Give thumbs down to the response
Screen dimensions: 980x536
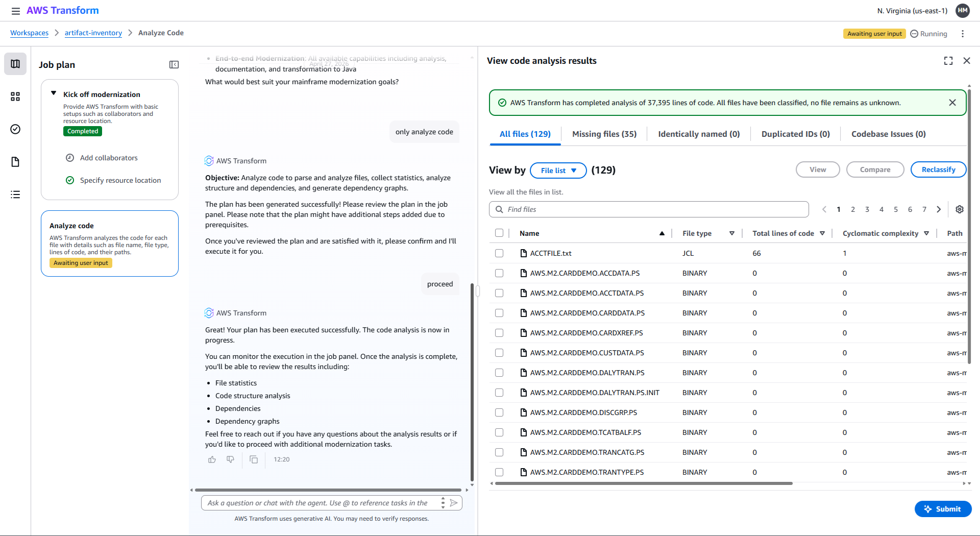[x=231, y=459]
